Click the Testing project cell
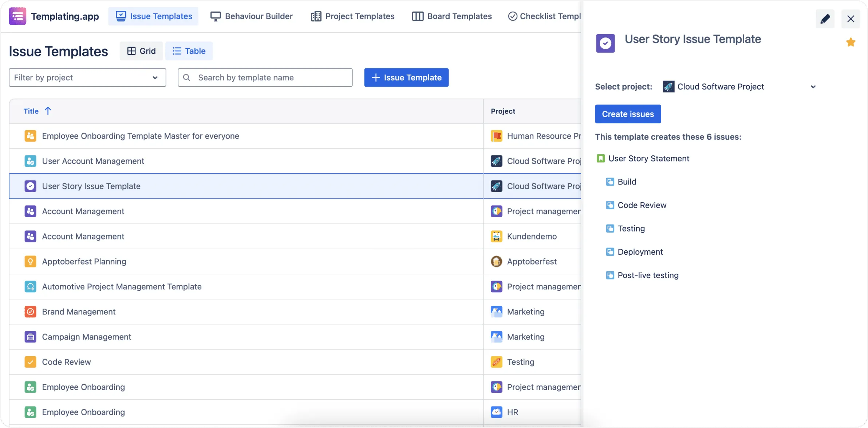This screenshot has height=428, width=868. coord(532,362)
